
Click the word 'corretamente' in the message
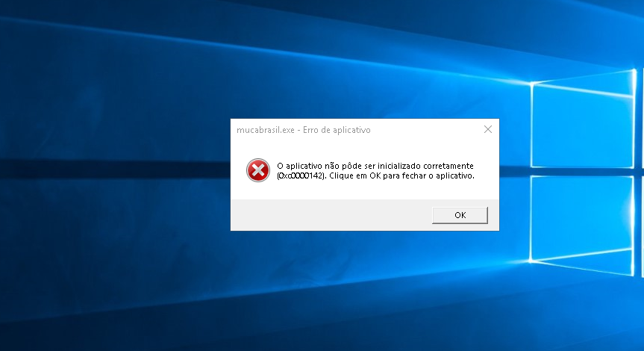pyautogui.click(x=448, y=166)
